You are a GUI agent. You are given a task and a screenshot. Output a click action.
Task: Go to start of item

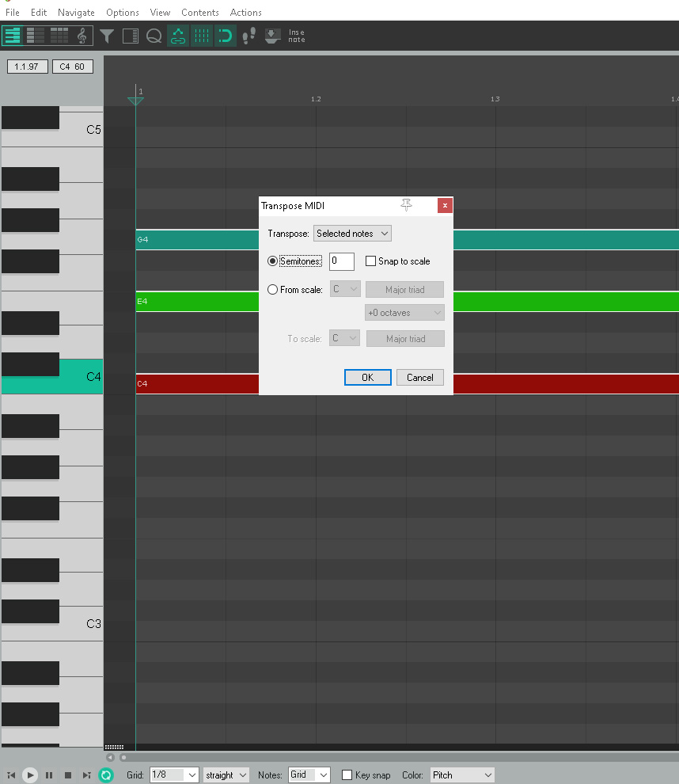pyautogui.click(x=11, y=775)
